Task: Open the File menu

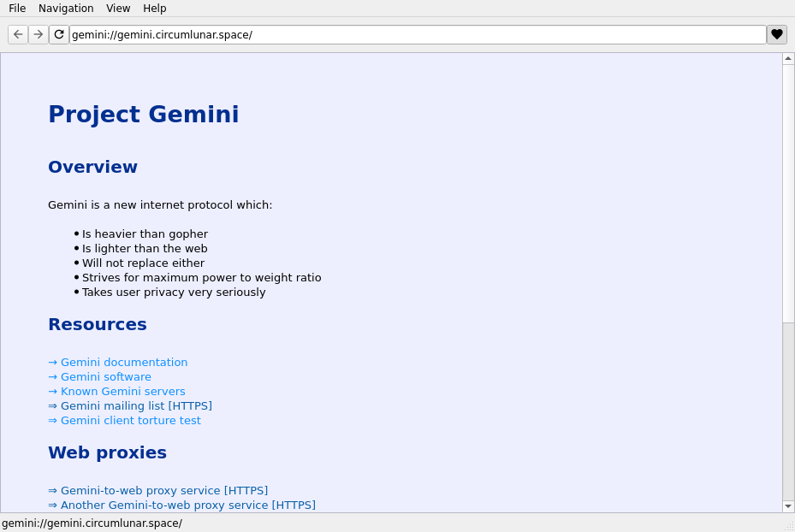Action: point(17,9)
